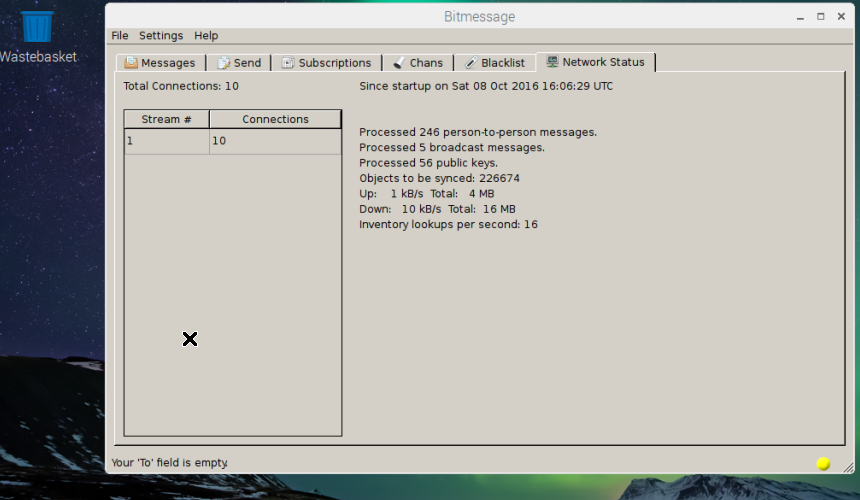
Task: Click Processed 5 broadcast messages text
Action: 452,147
